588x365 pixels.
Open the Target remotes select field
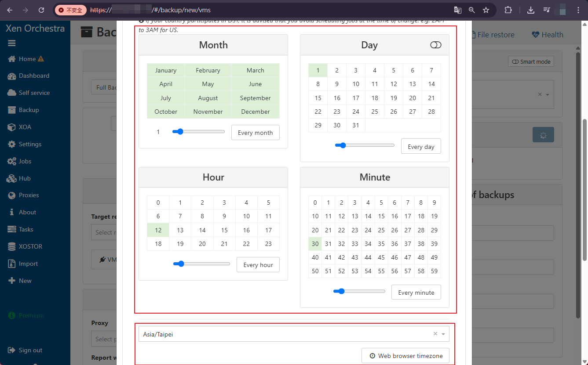click(104, 232)
